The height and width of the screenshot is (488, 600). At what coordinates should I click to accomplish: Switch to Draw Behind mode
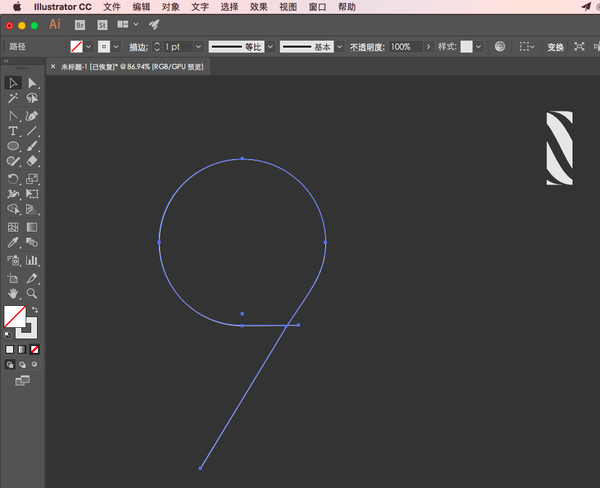pos(22,364)
